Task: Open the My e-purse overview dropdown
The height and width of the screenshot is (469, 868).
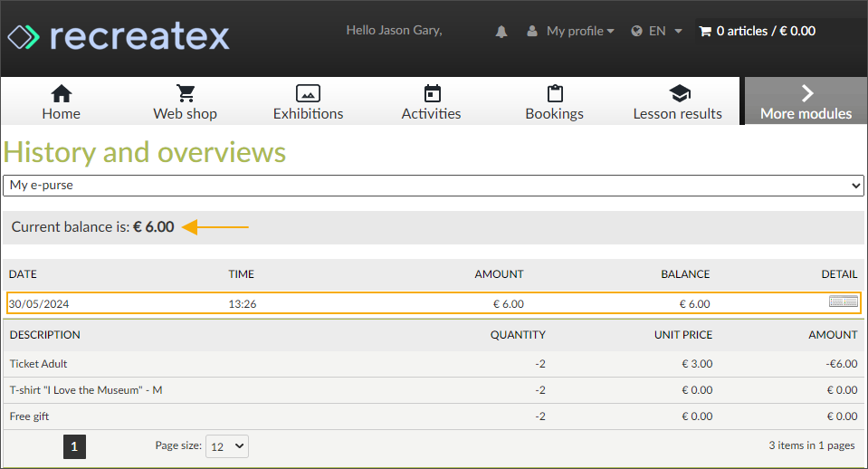Action: pos(434,186)
